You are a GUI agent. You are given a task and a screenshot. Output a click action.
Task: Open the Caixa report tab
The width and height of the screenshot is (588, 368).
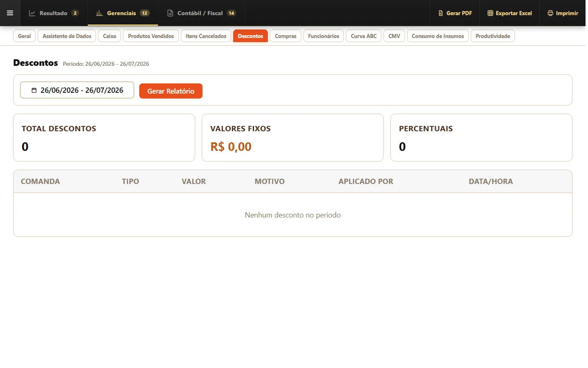[x=109, y=36]
